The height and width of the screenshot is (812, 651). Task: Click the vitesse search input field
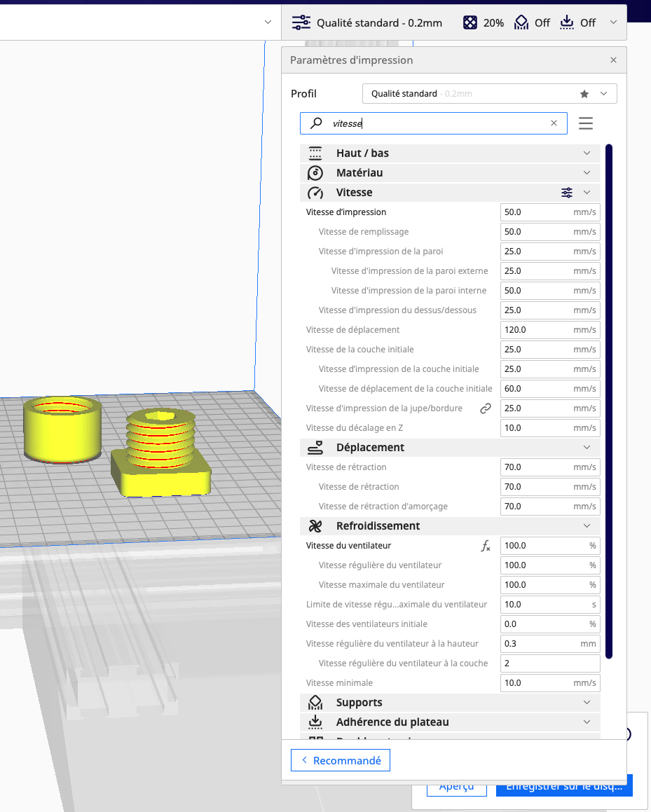(434, 123)
